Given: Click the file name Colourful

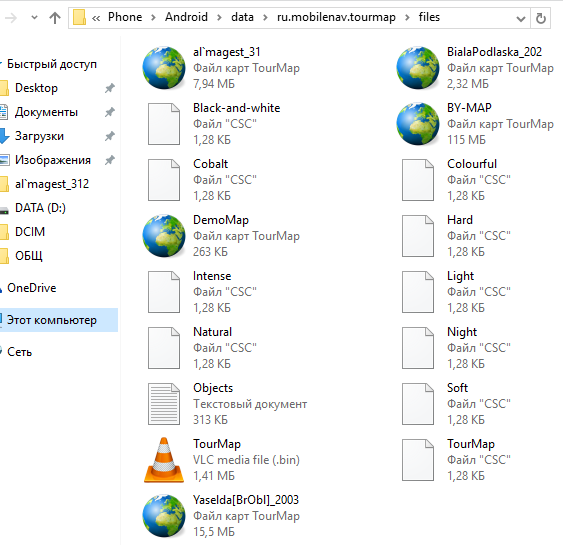Looking at the screenshot, I should point(472,164).
